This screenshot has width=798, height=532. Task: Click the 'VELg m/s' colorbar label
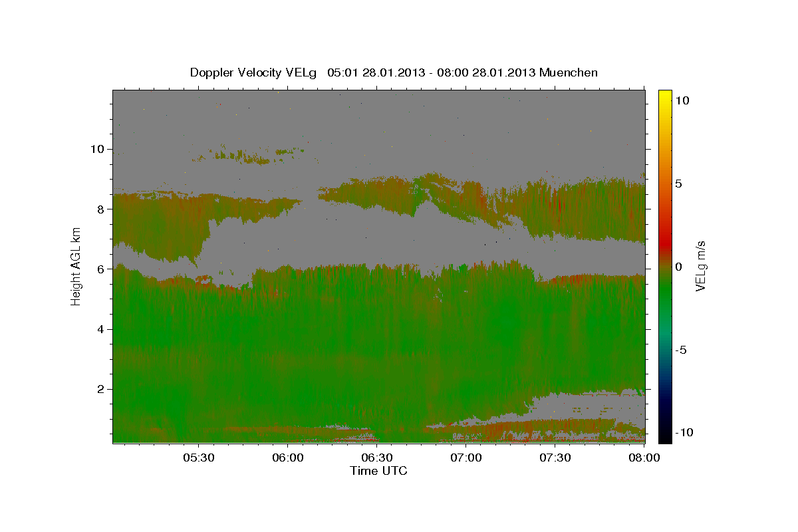pos(700,266)
